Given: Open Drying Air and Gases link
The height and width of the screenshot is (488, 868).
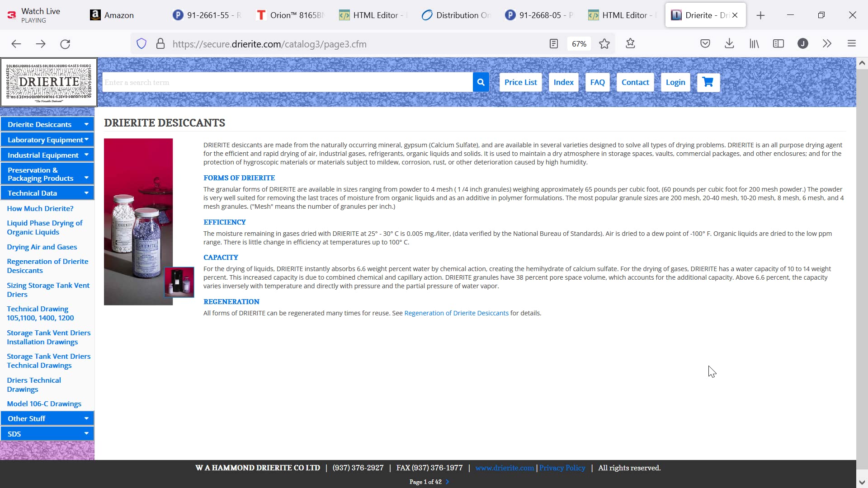Looking at the screenshot, I should (x=42, y=247).
